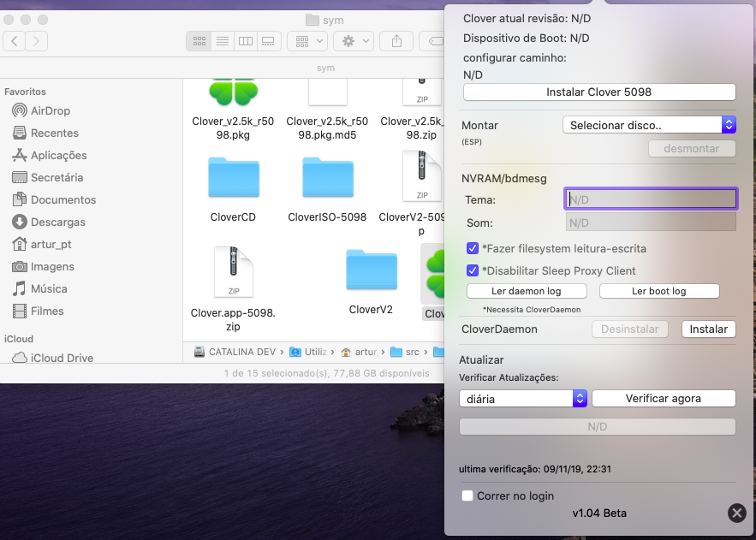The image size is (756, 540).
Task: Click the N/D update progress bar
Action: pyautogui.click(x=598, y=427)
